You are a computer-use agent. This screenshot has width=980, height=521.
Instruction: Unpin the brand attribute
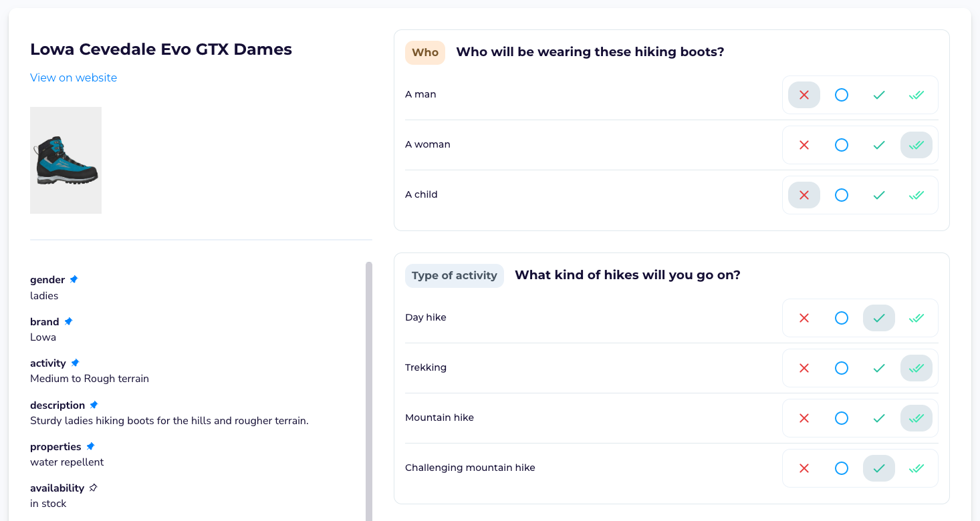pos(68,321)
